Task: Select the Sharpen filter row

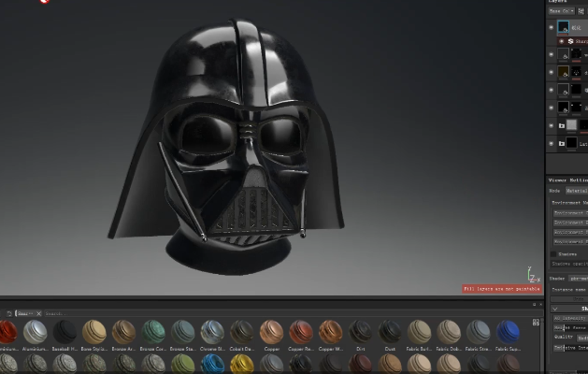Action: (573, 41)
